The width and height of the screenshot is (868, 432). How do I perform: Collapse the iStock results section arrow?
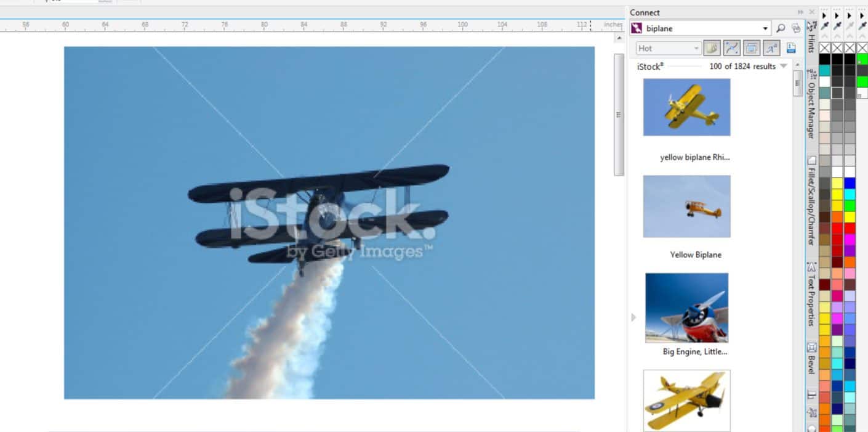(x=783, y=66)
